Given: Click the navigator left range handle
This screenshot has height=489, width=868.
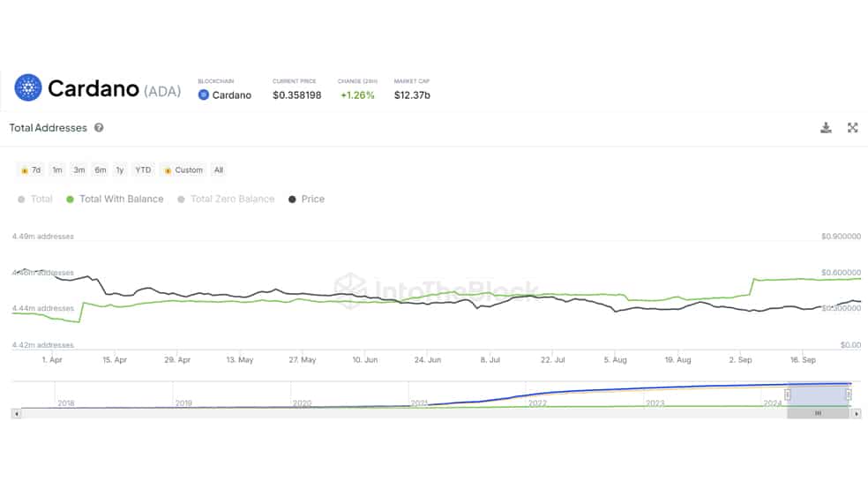Looking at the screenshot, I should (x=787, y=395).
